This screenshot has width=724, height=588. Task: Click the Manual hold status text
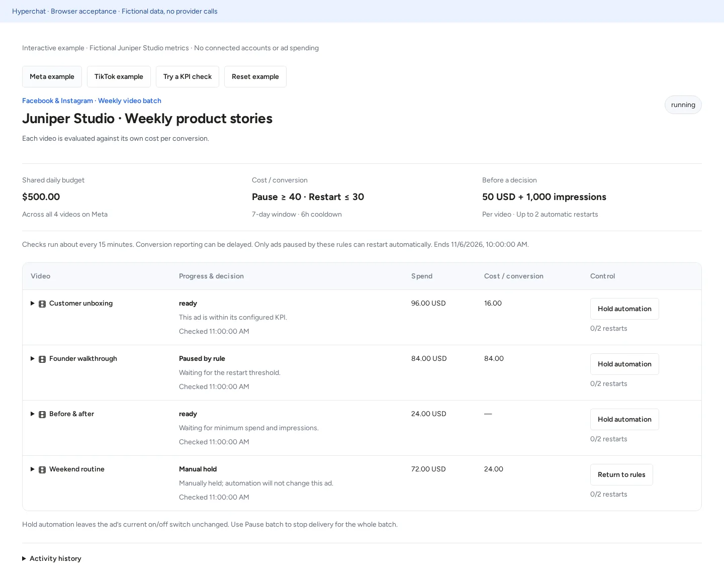(x=198, y=469)
